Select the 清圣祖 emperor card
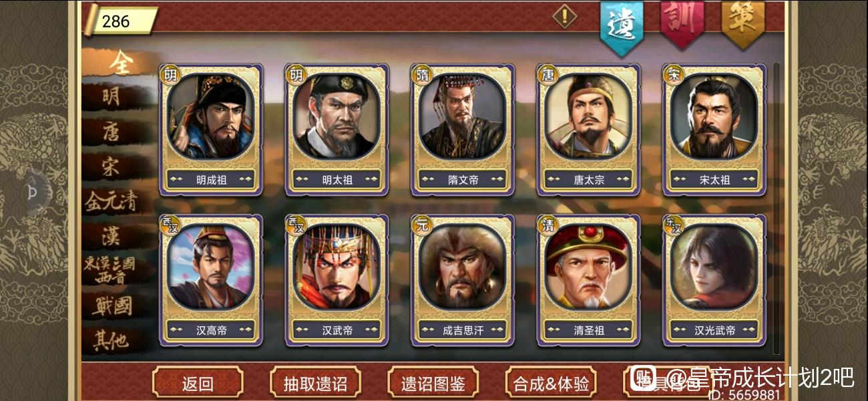The image size is (868, 401). (x=588, y=280)
